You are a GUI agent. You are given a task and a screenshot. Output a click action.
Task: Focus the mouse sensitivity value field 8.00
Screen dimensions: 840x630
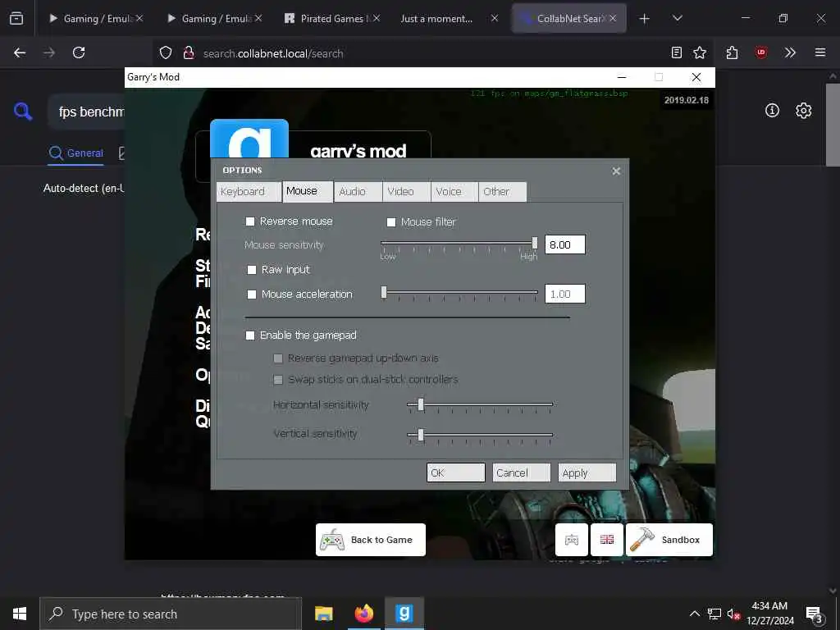(564, 244)
